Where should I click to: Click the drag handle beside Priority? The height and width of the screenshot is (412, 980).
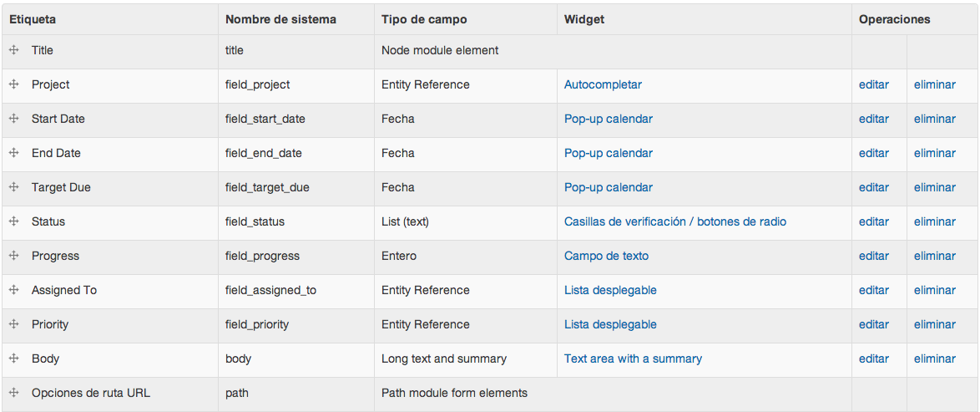(14, 324)
